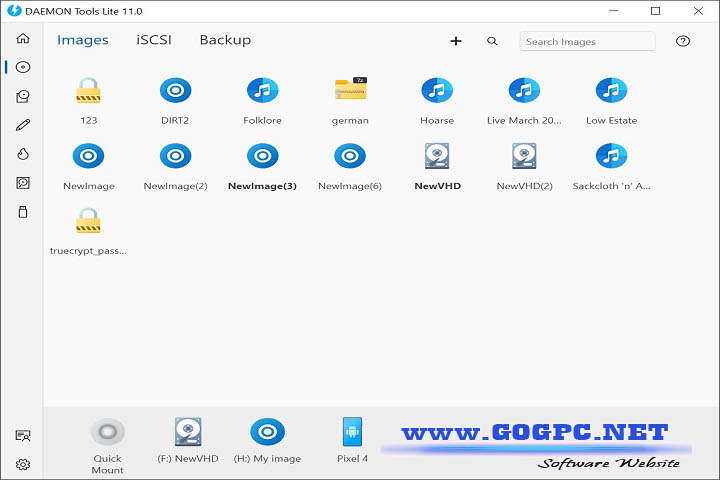Open the license account icon in sidebar
This screenshot has width=720, height=480.
(23, 435)
